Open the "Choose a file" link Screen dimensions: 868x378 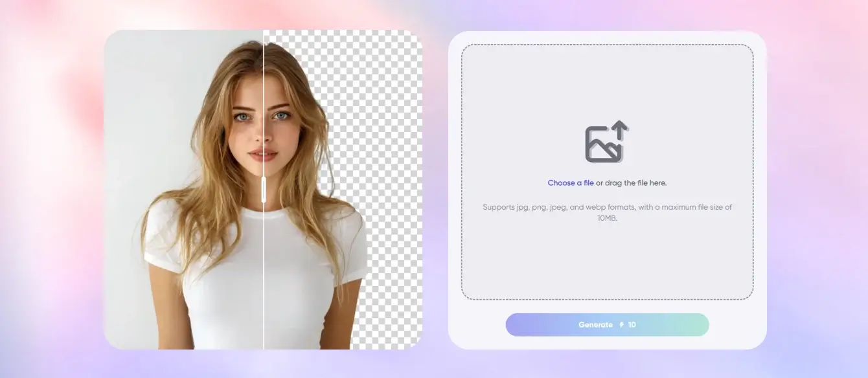(570, 183)
